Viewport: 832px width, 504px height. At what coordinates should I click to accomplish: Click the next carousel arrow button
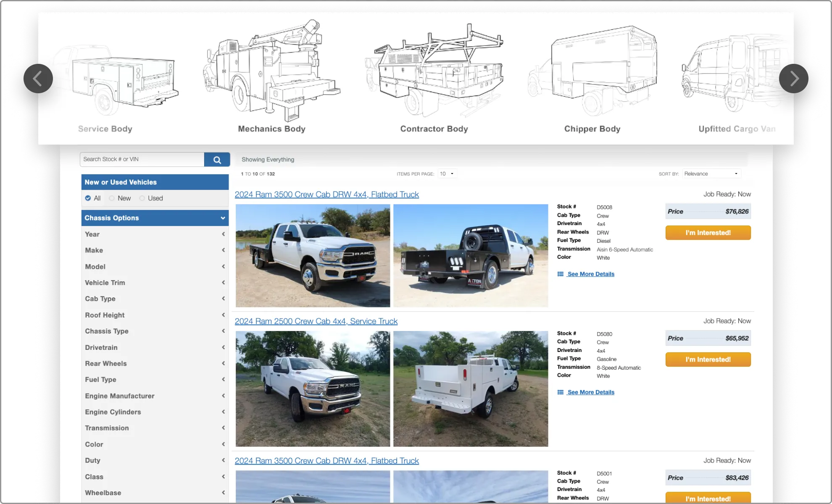pos(793,79)
